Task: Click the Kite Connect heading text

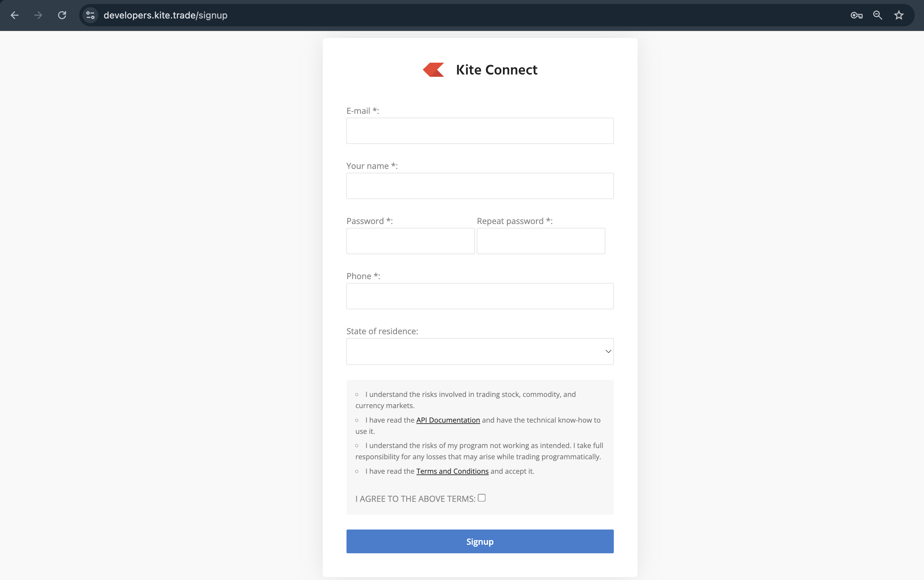Action: (497, 70)
